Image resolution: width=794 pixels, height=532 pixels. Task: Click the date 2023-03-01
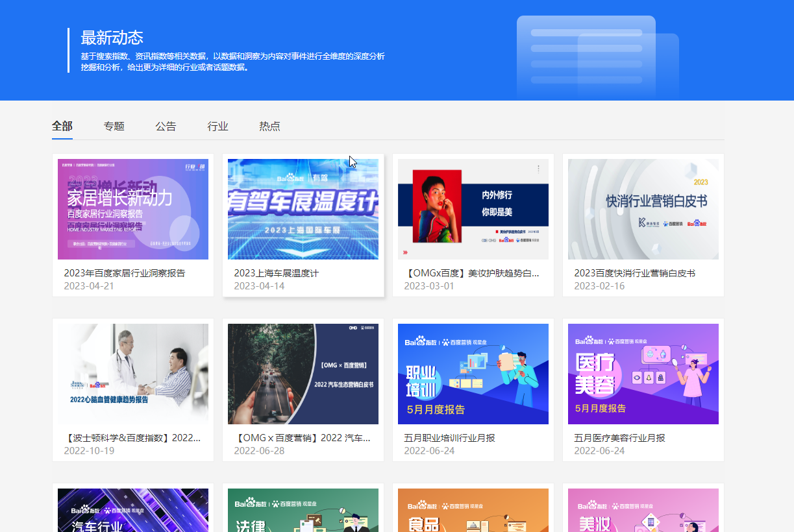(429, 286)
